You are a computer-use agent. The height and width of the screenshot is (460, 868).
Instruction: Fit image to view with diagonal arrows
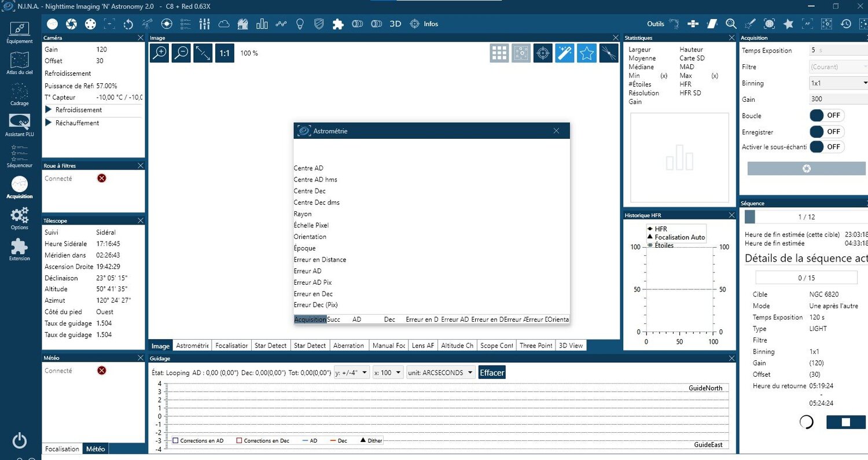coord(203,53)
